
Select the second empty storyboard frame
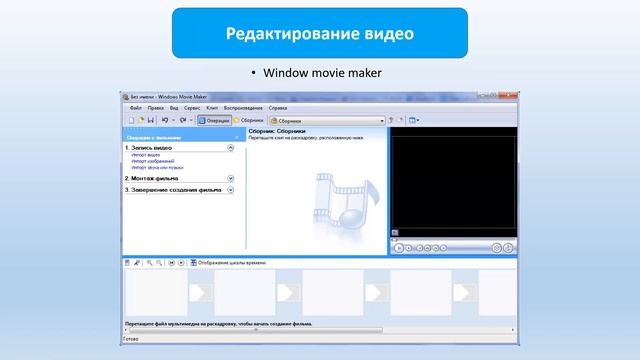tap(244, 293)
